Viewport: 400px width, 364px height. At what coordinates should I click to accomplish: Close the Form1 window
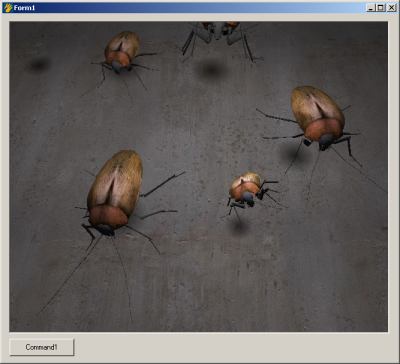coord(391,8)
